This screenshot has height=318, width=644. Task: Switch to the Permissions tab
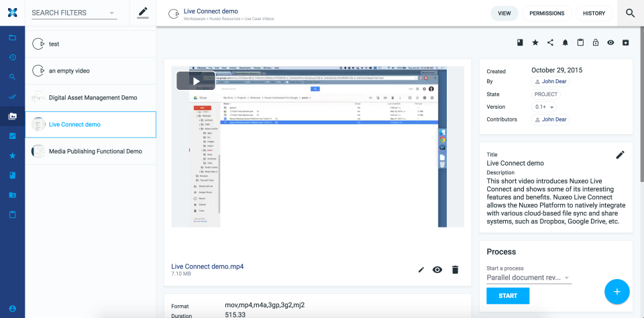coord(547,13)
